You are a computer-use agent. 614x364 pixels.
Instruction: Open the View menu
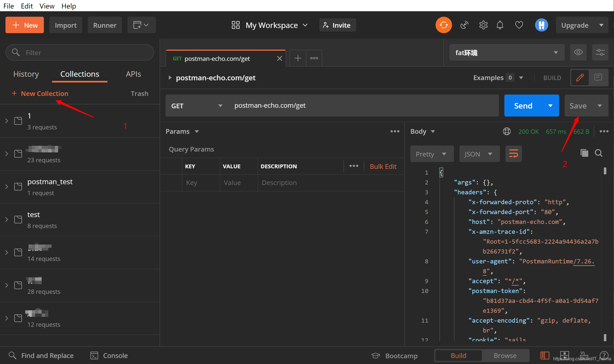47,6
